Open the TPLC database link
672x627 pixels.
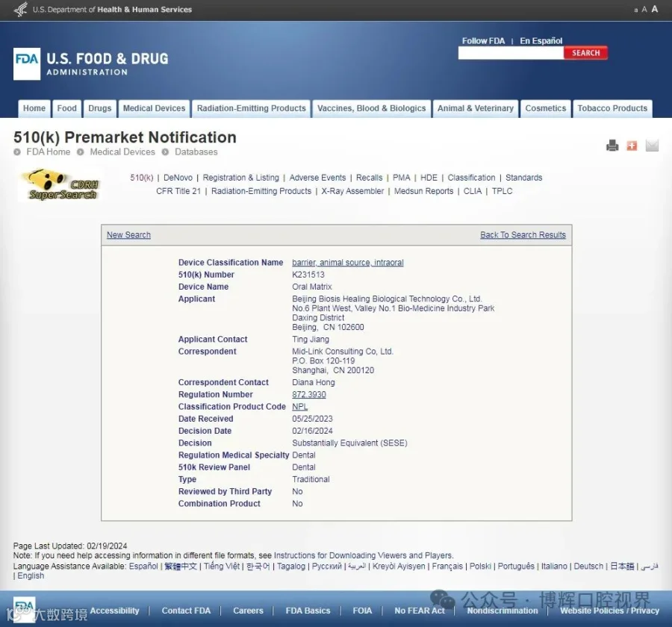pyautogui.click(x=502, y=191)
